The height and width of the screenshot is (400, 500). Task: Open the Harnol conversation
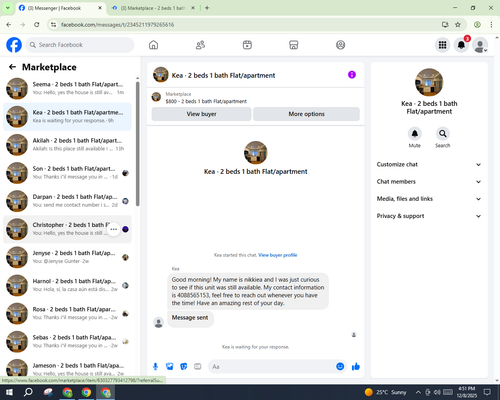67,285
